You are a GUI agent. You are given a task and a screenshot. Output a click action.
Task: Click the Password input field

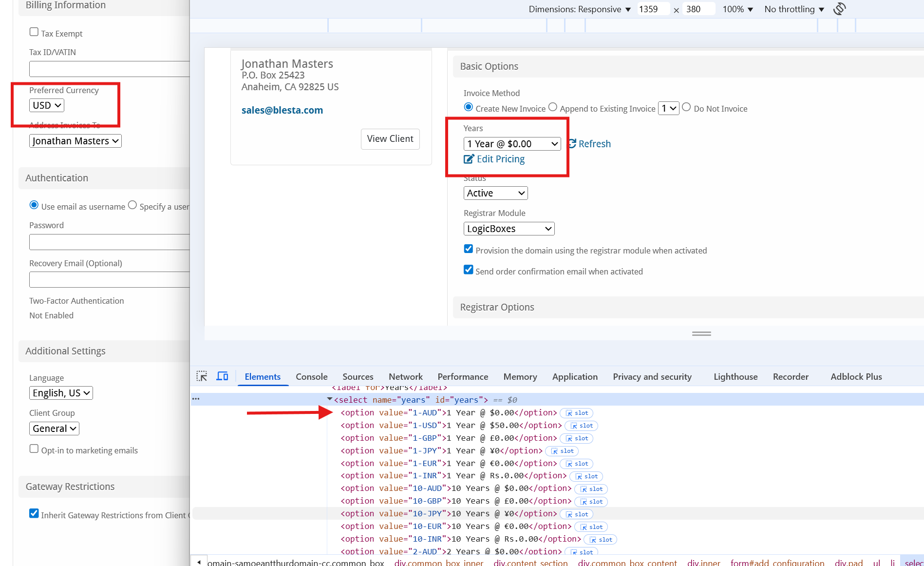click(110, 242)
